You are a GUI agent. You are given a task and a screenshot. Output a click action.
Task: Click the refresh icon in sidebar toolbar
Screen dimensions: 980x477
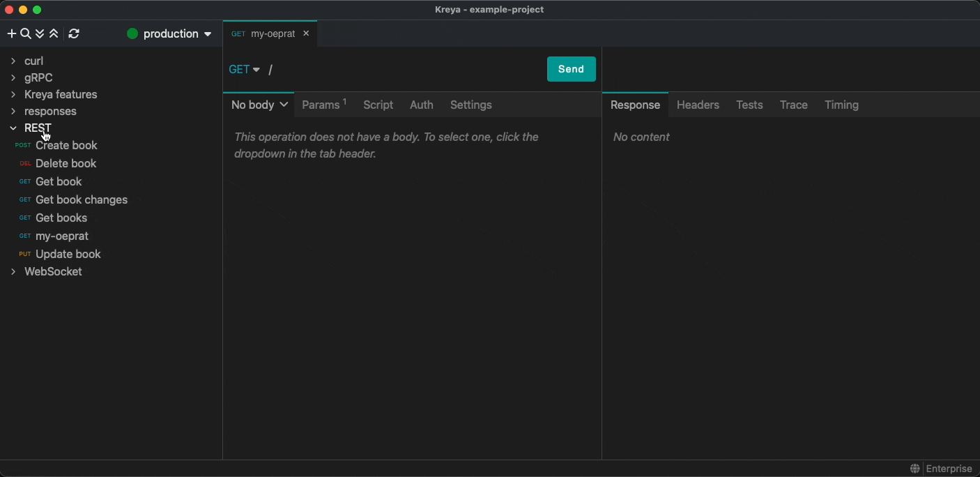pyautogui.click(x=74, y=33)
